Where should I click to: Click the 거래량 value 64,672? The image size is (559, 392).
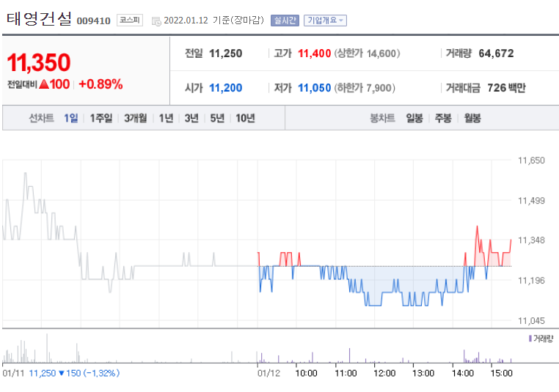click(496, 53)
